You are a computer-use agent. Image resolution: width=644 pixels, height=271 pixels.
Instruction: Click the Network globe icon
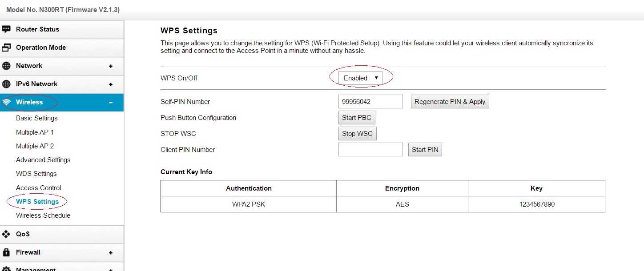click(6, 66)
